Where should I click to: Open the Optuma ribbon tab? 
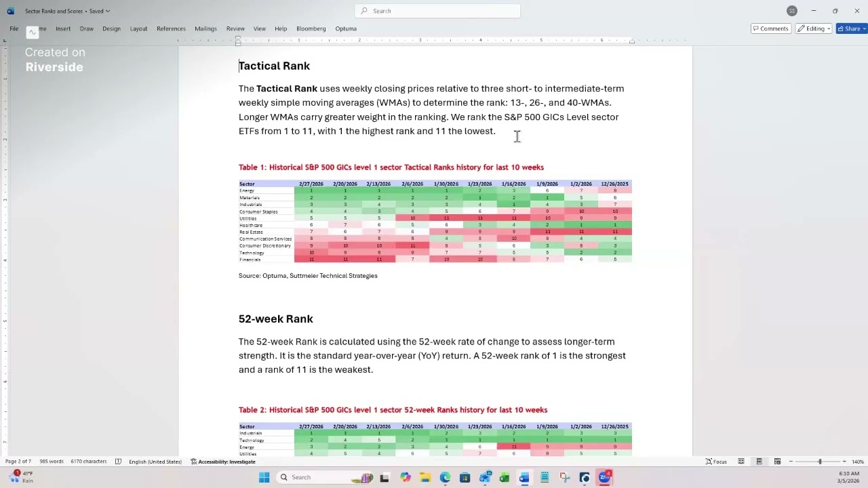pos(346,28)
